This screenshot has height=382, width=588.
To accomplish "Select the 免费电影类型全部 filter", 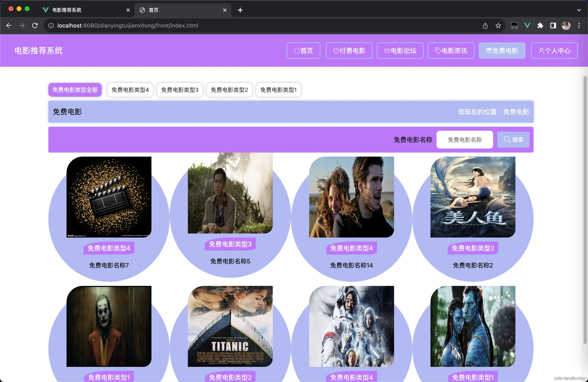I will (x=75, y=90).
